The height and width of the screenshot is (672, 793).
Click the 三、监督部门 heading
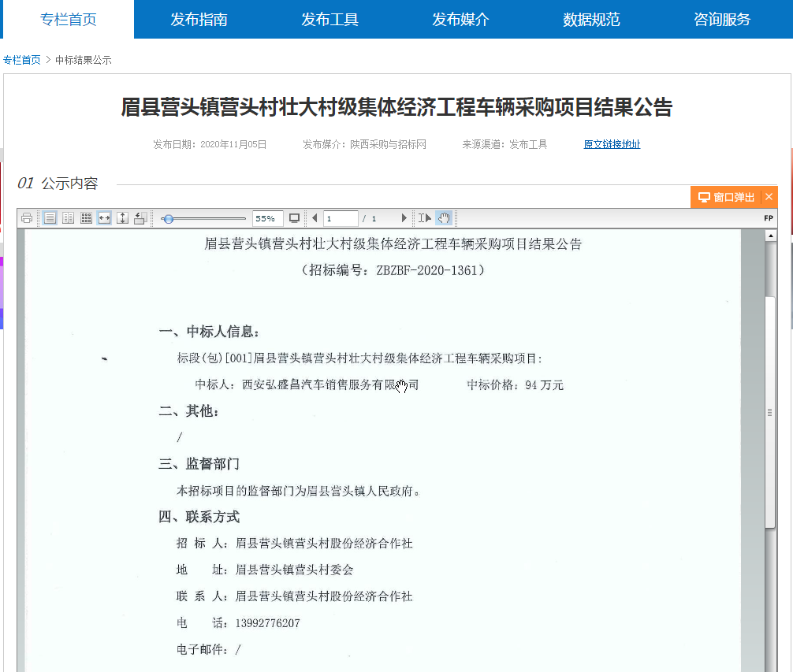(199, 464)
